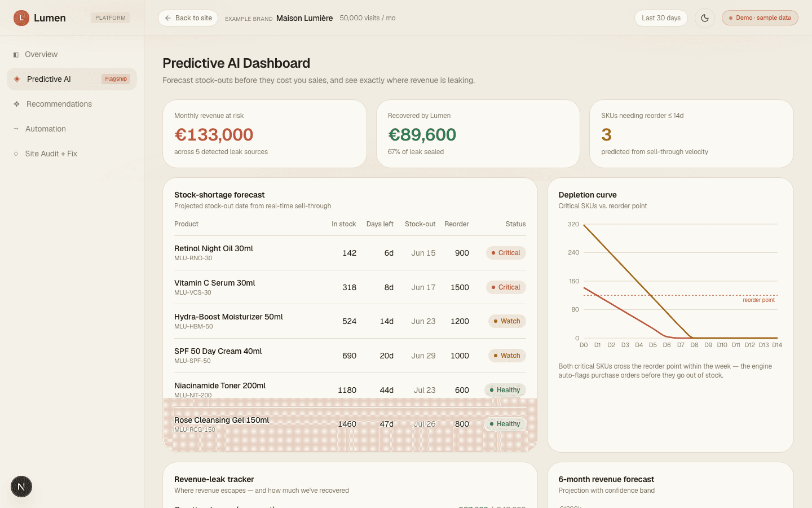812x508 pixels.
Task: Click the Overview sidebar icon
Action: 16,55
